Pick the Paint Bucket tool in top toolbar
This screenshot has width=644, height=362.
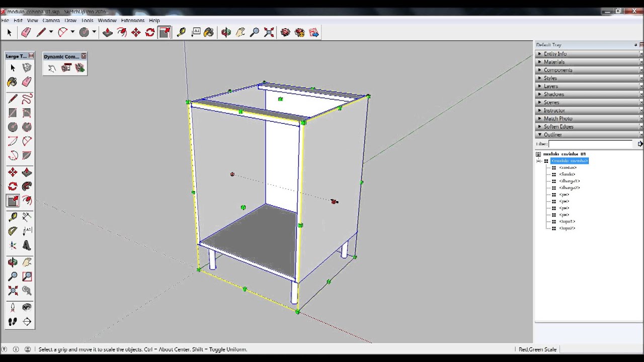click(209, 32)
